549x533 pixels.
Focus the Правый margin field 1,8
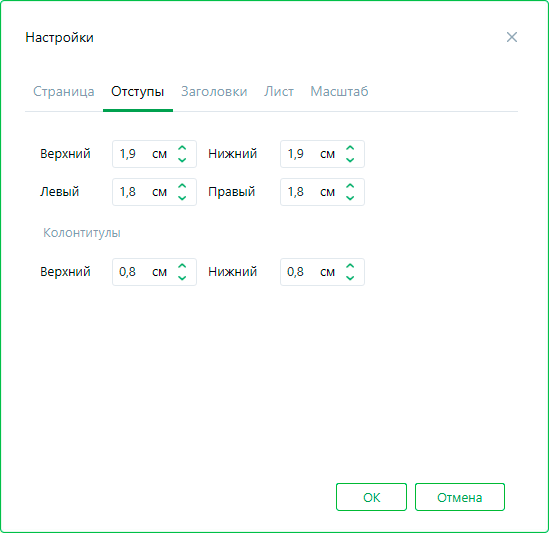click(x=322, y=192)
